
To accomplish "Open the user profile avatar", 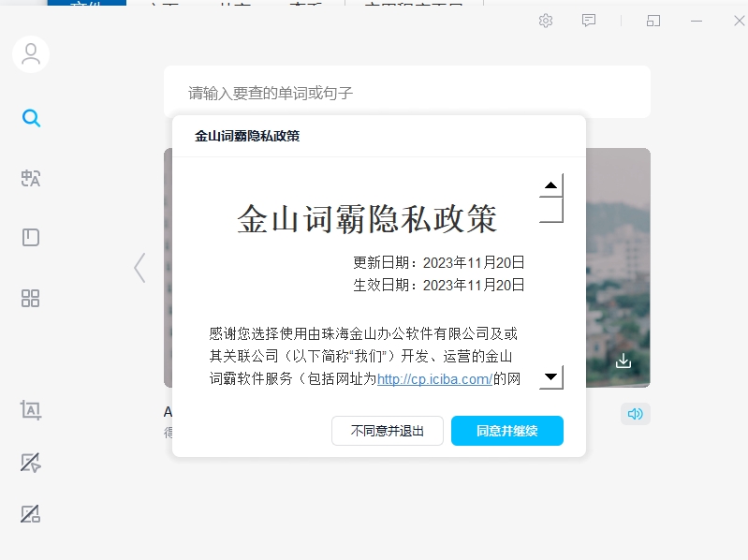I will [31, 54].
